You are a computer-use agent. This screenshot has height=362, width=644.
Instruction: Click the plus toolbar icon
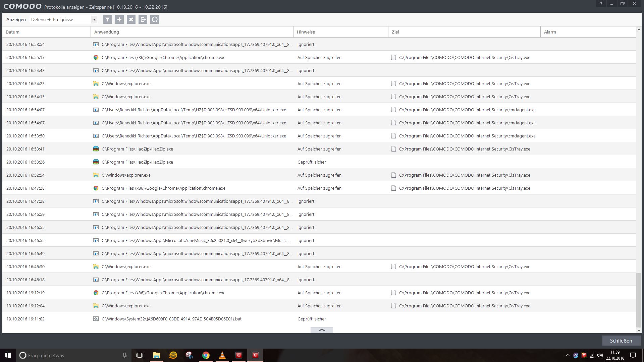click(x=119, y=19)
